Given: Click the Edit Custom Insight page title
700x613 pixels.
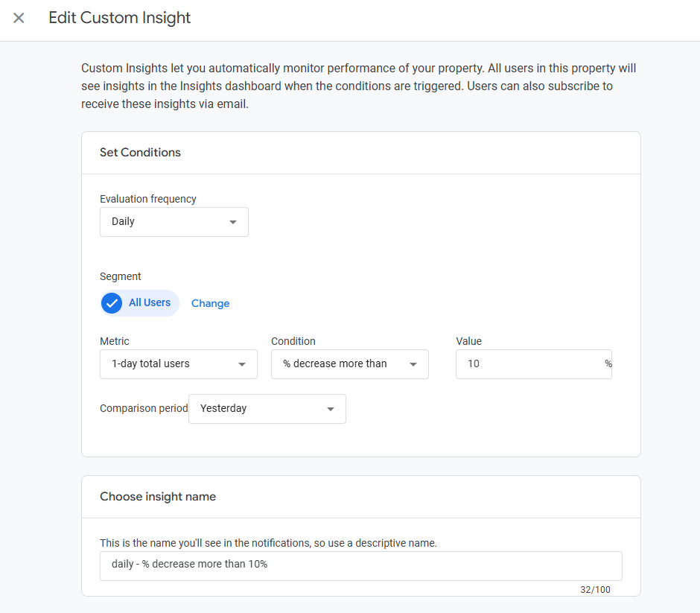Looking at the screenshot, I should click(119, 18).
